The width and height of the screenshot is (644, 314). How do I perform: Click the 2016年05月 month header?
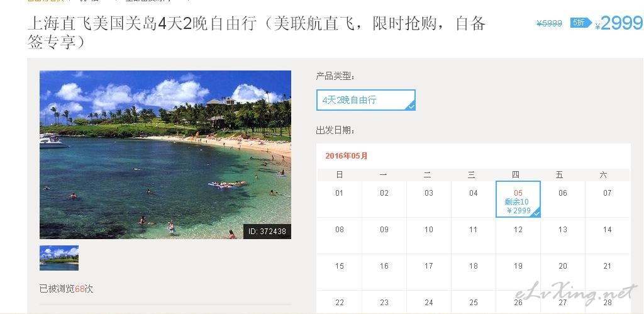pyautogui.click(x=347, y=156)
